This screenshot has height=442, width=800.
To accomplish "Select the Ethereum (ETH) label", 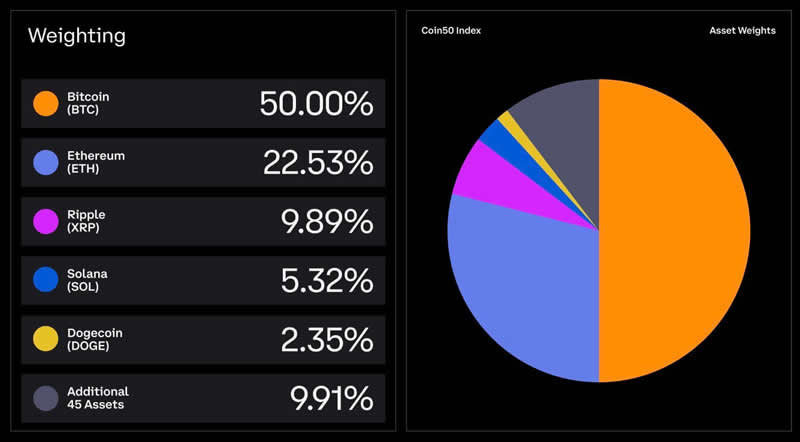I will tap(96, 162).
